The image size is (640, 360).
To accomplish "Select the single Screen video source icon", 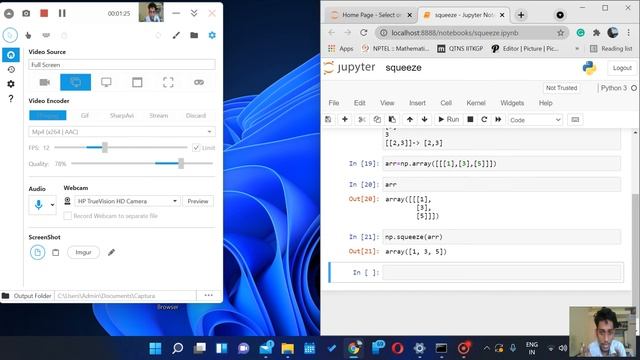I will click(x=106, y=82).
